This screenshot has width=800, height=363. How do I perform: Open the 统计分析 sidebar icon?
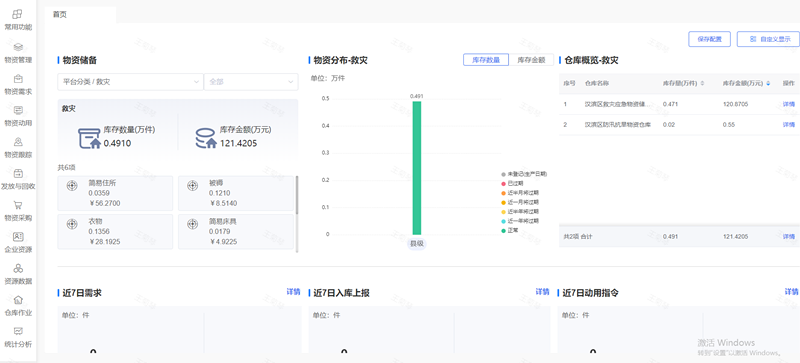(x=18, y=331)
